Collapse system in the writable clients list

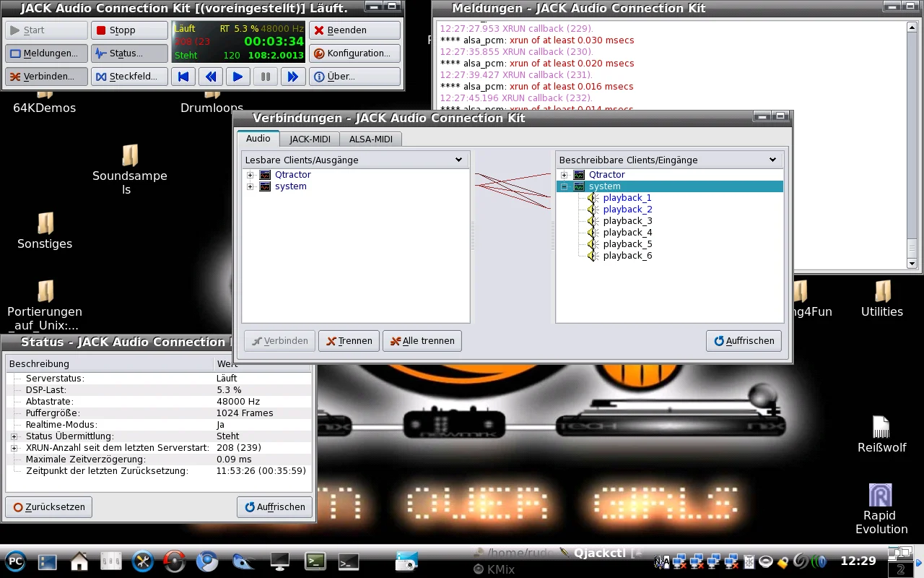[x=565, y=186]
